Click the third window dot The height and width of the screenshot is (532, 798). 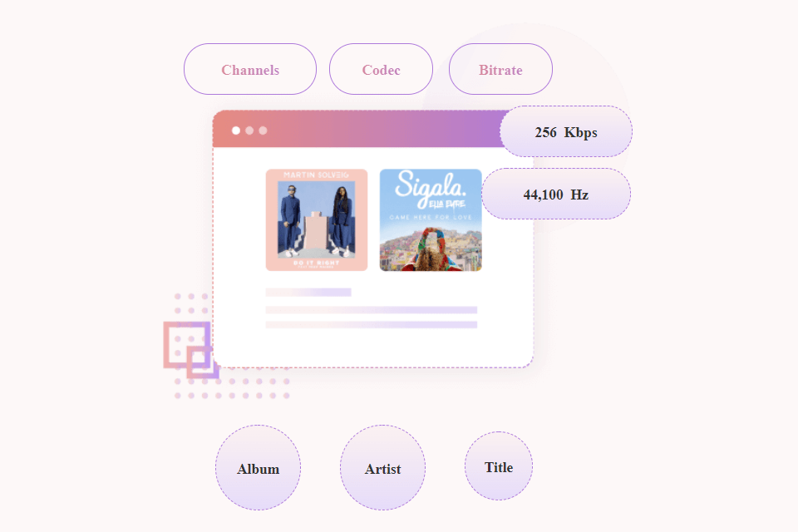pos(264,131)
